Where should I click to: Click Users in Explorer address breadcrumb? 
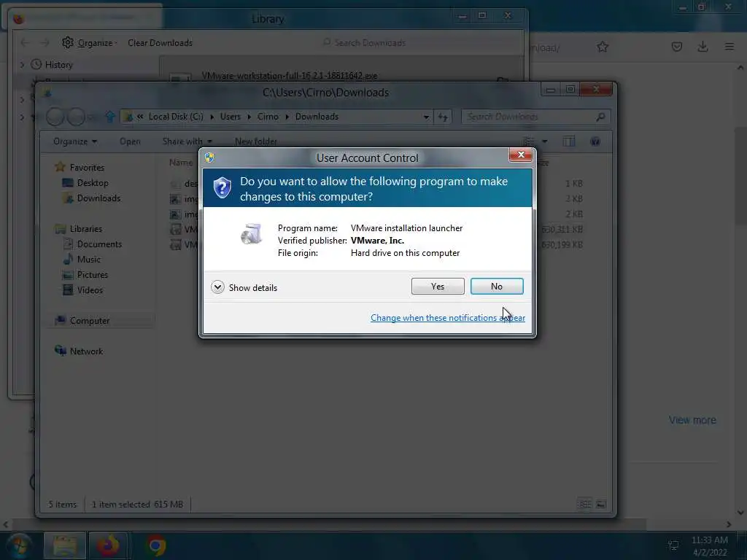[x=230, y=117]
